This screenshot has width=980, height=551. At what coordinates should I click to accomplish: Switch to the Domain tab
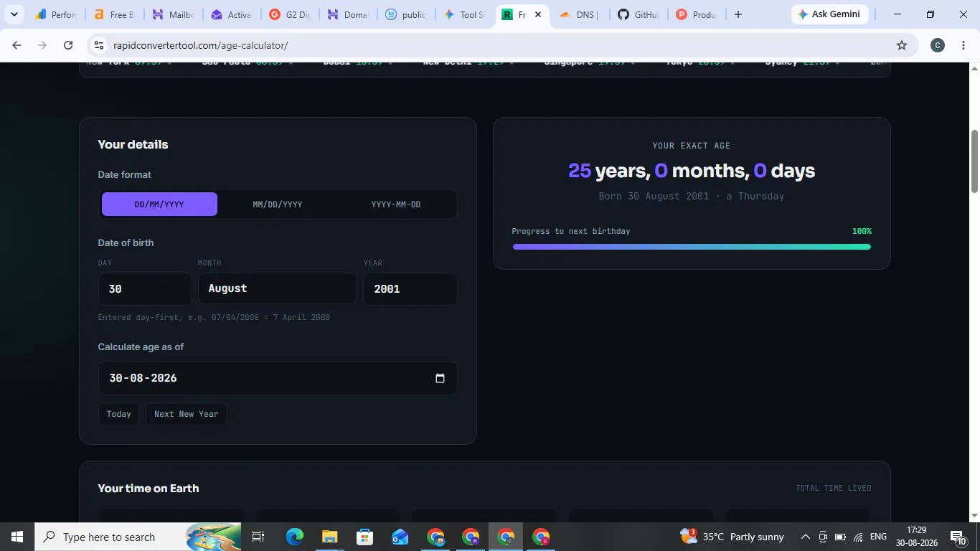(x=348, y=14)
